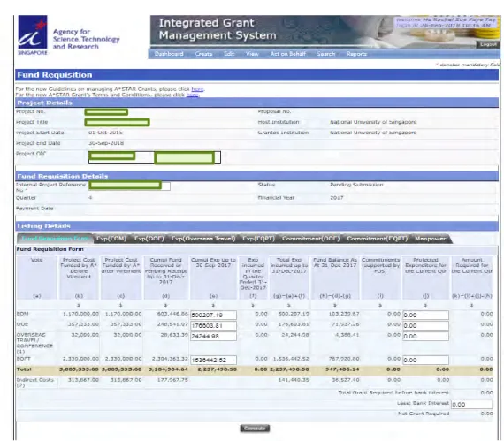Image resolution: width=504 pixels, height=441 pixels.
Task: Click the Overseas Travel projected expenditure field
Action: click(x=425, y=337)
